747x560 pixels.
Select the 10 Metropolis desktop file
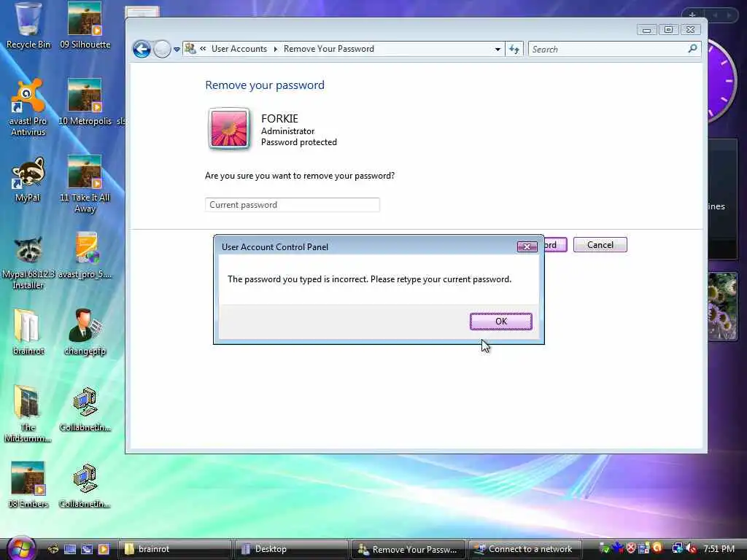tap(85, 102)
